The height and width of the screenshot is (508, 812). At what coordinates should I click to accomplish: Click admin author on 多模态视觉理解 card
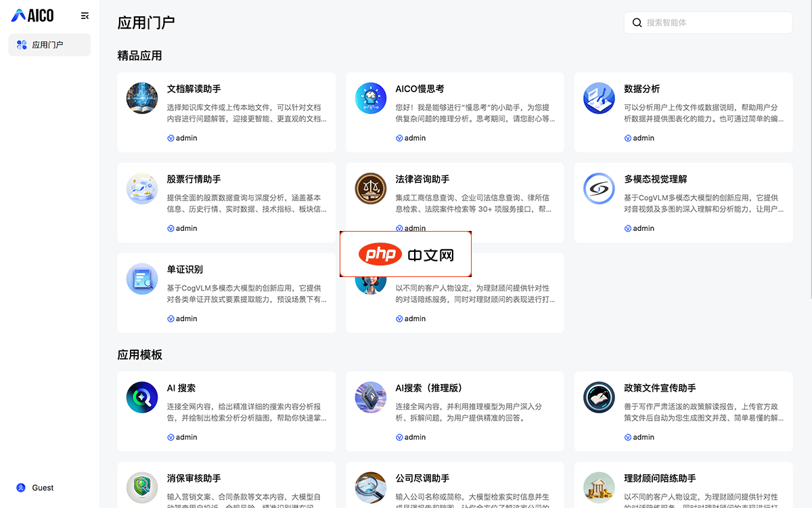(x=639, y=228)
